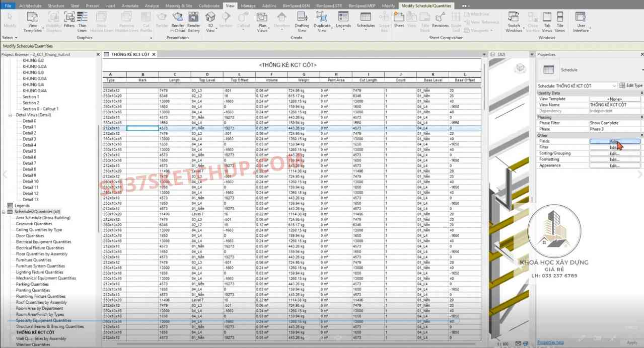644x348 pixels.
Task: Click the View Name field in Properties
Action: tap(614, 105)
